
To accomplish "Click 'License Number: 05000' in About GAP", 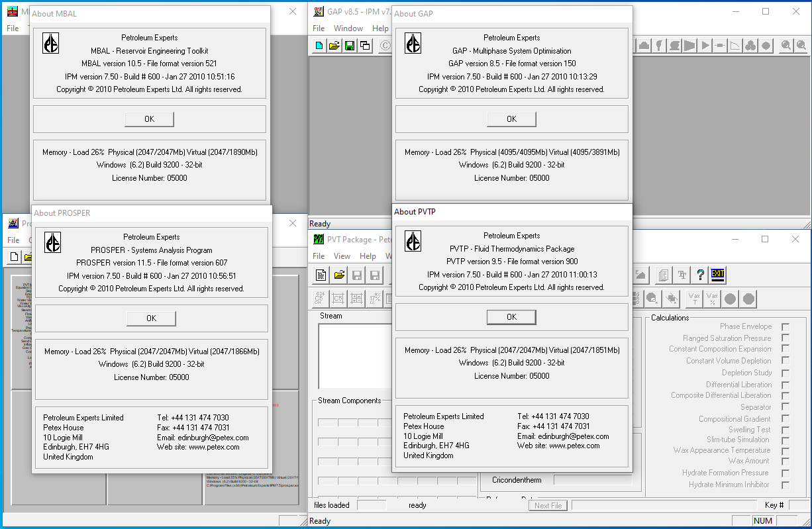I will coord(511,178).
